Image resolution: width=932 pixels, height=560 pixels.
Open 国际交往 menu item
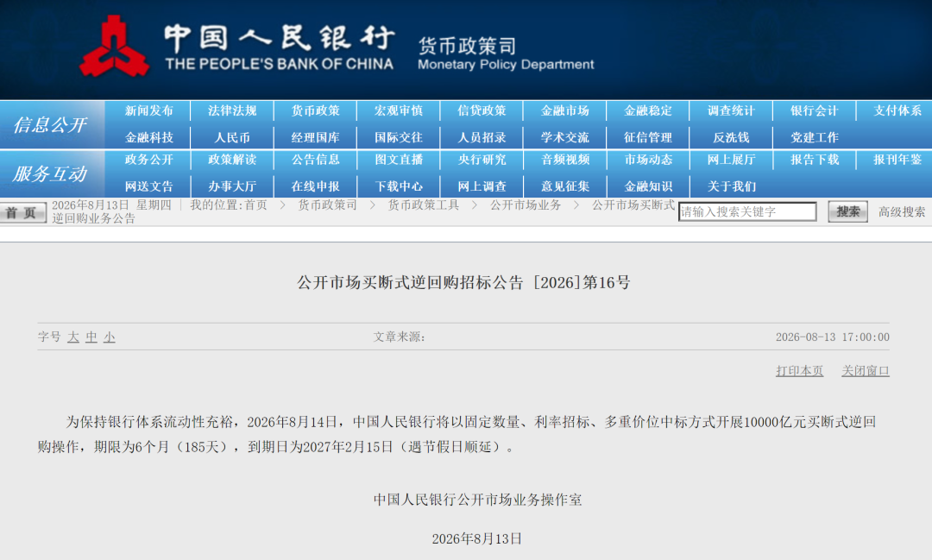[x=398, y=137]
